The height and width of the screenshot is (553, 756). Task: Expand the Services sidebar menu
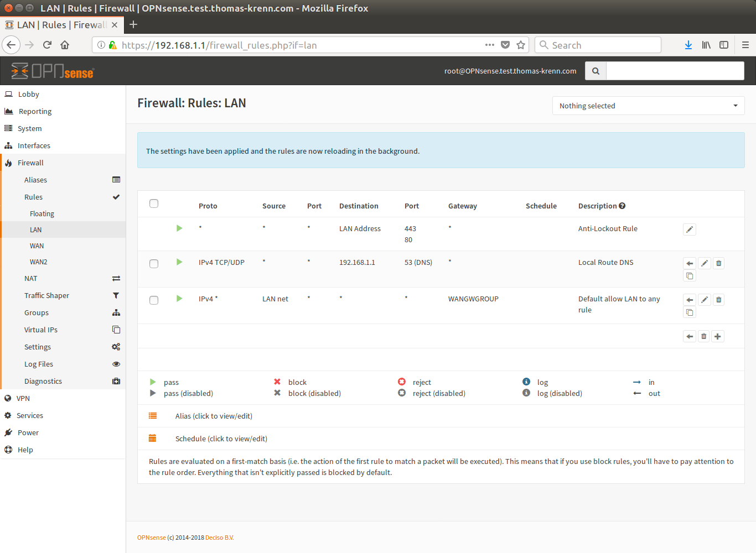30,415
